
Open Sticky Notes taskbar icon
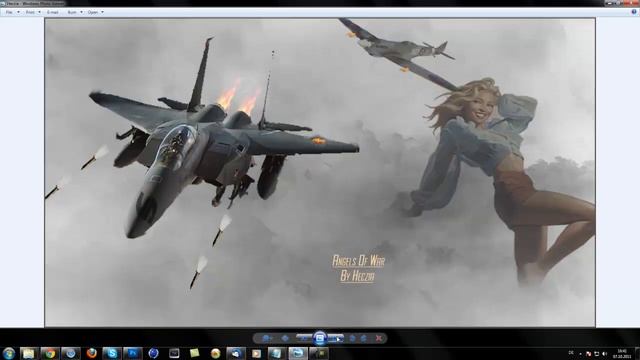[195, 353]
